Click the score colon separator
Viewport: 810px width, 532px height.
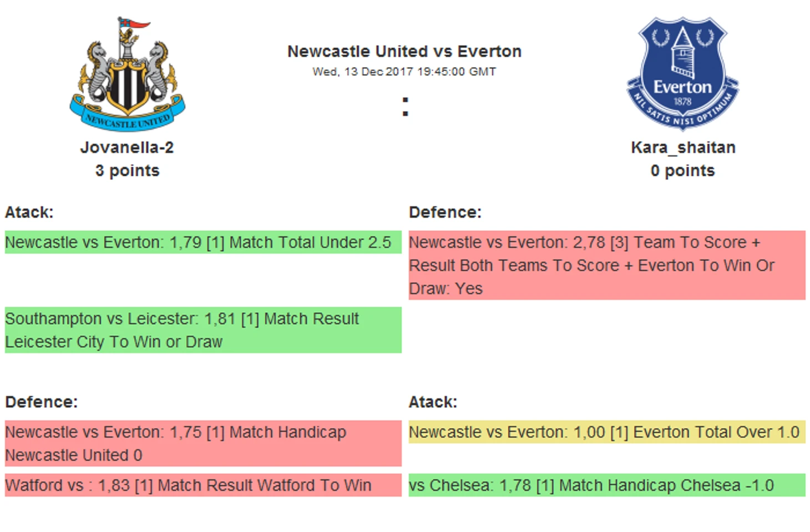[x=406, y=107]
